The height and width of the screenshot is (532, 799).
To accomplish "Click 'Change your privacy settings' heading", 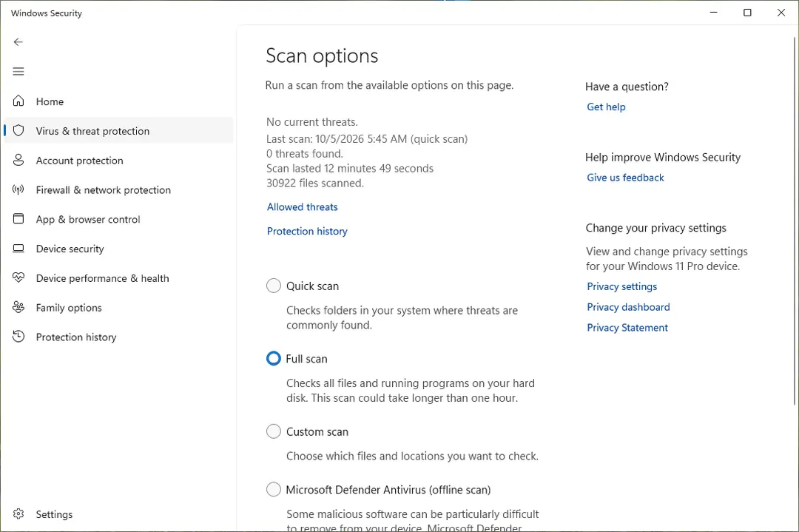I will tap(655, 229).
